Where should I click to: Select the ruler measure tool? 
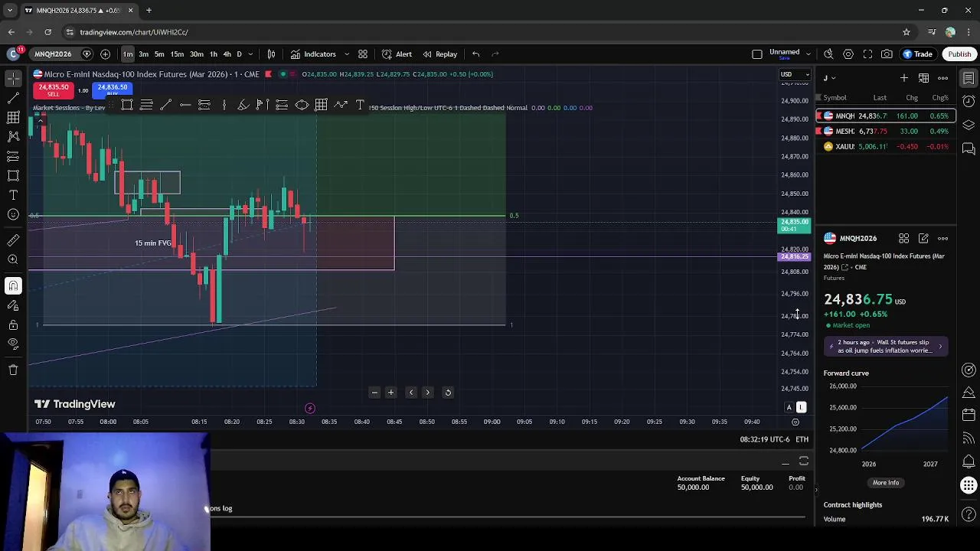13,240
